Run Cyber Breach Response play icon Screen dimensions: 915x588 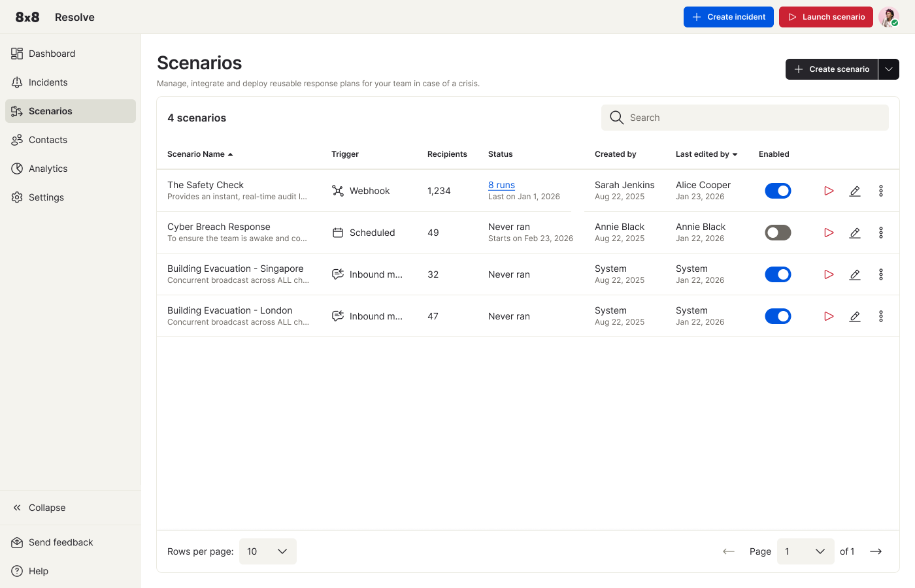829,233
